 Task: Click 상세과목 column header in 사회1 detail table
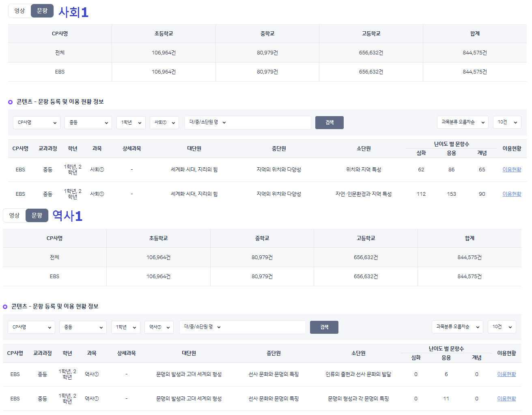coord(132,149)
